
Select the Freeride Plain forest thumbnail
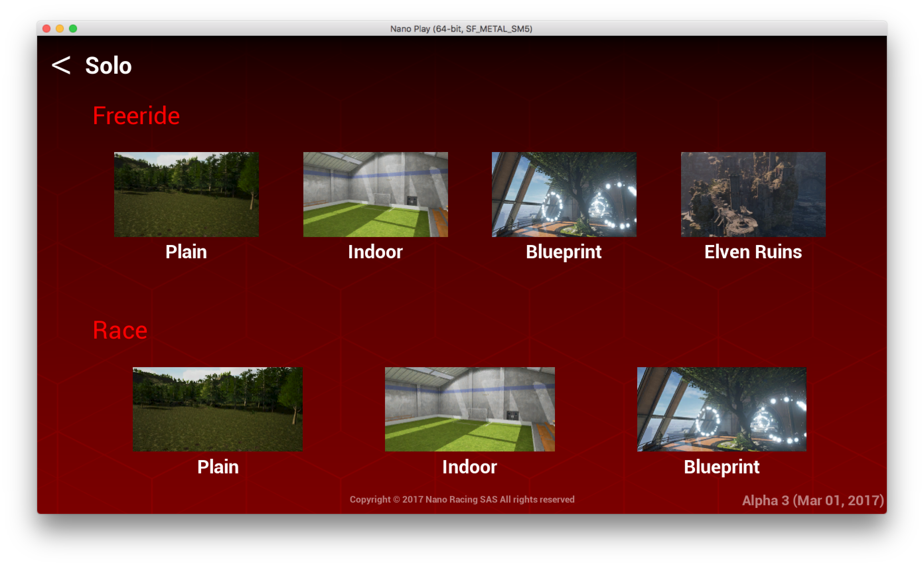tap(187, 194)
